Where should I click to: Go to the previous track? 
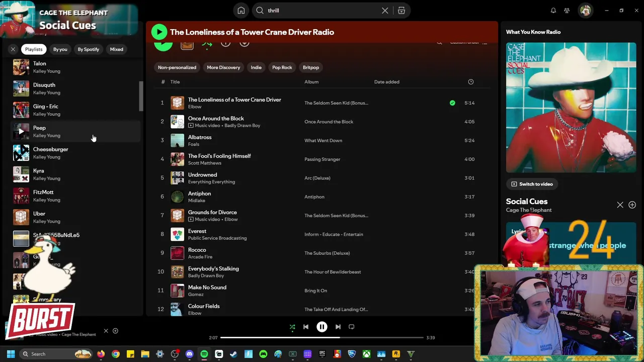[x=306, y=327]
